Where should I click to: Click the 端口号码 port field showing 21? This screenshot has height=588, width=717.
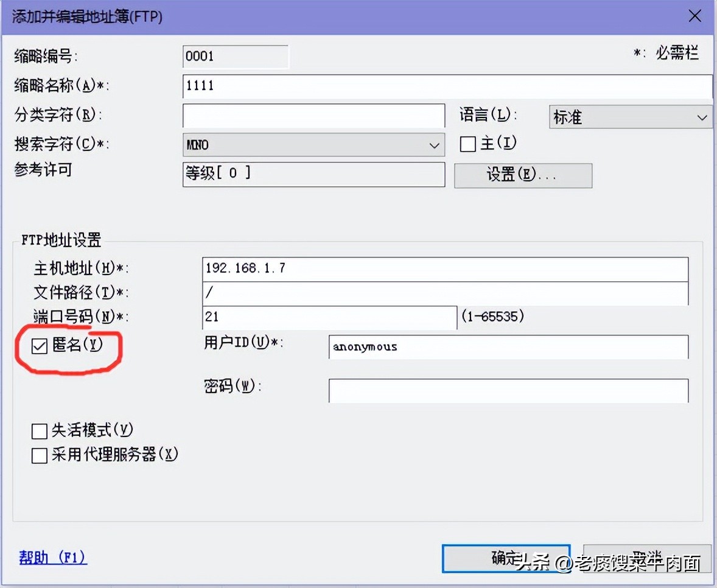point(329,317)
